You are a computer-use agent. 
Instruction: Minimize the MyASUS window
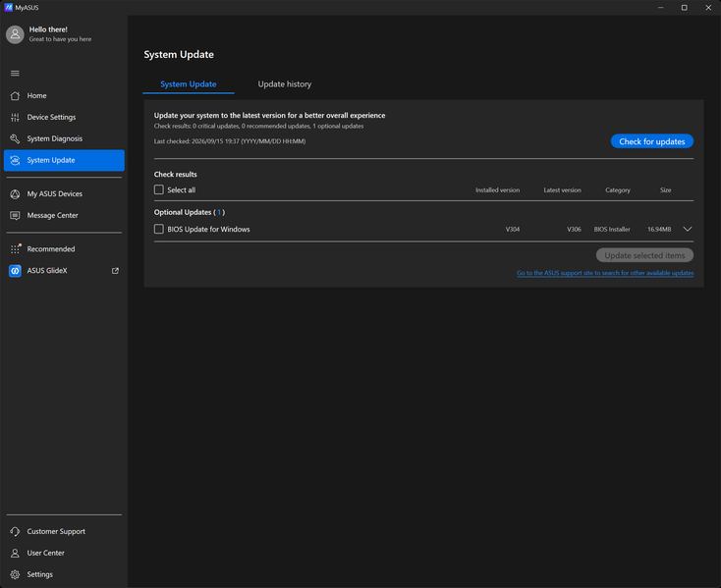[x=660, y=7]
